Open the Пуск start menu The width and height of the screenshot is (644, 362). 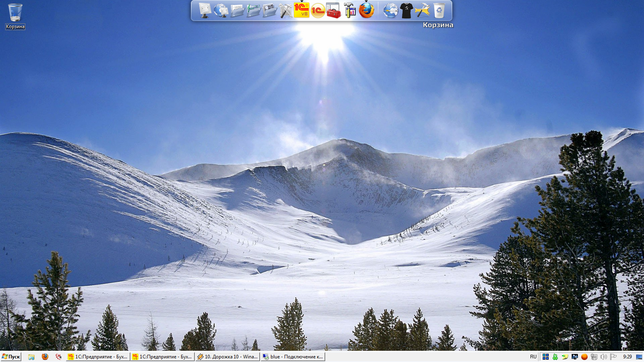point(11,357)
